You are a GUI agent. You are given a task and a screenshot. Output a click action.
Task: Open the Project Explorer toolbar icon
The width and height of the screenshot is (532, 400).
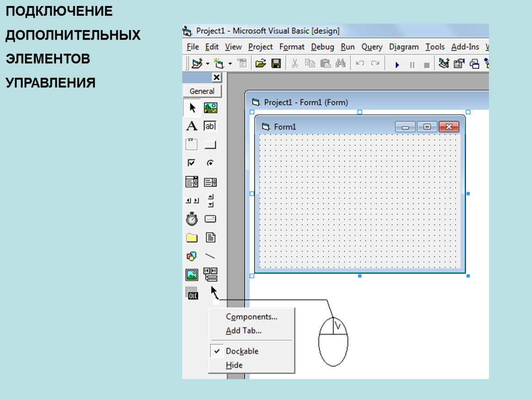tap(444, 63)
